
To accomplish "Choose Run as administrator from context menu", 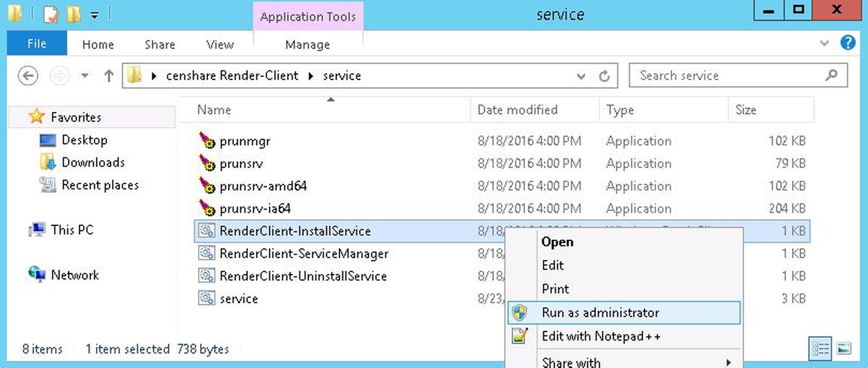I will [x=600, y=313].
